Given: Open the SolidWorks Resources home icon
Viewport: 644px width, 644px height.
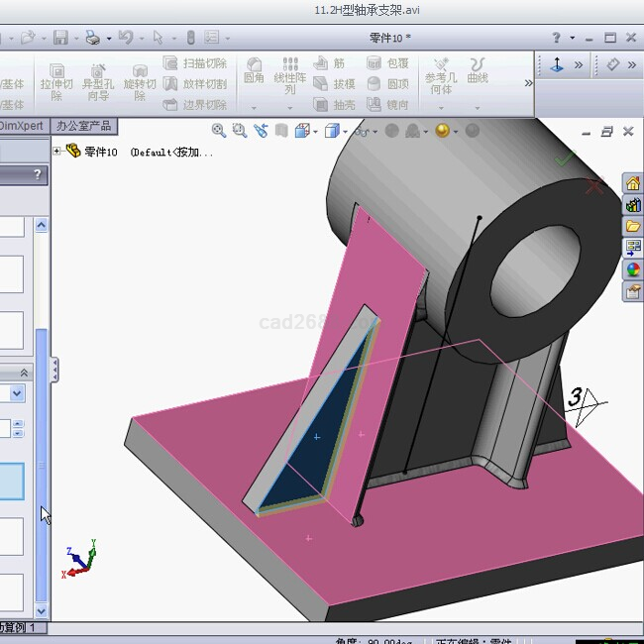Looking at the screenshot, I should tap(632, 184).
